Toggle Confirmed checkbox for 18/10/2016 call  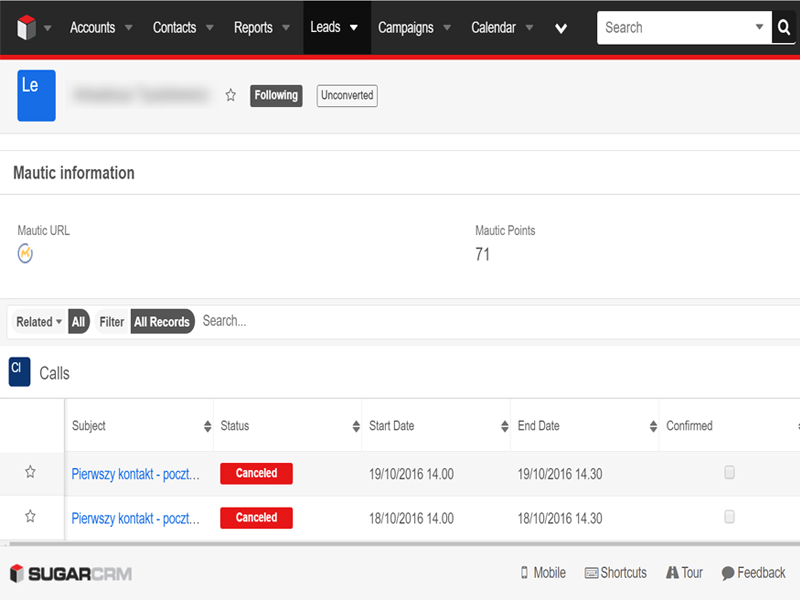pyautogui.click(x=729, y=517)
